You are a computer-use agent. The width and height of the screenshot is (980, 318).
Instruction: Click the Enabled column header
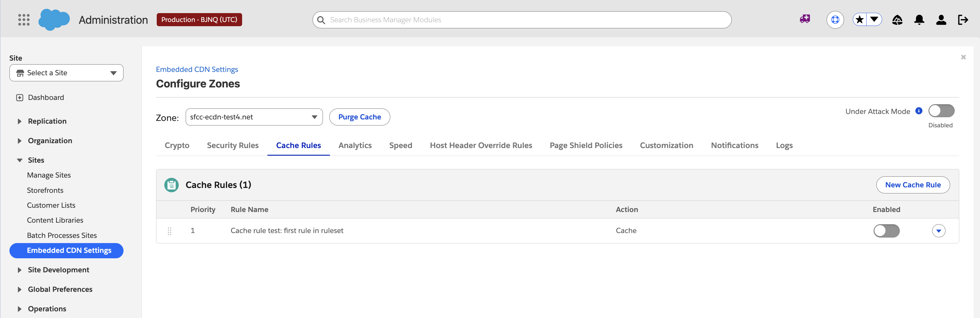coord(886,210)
